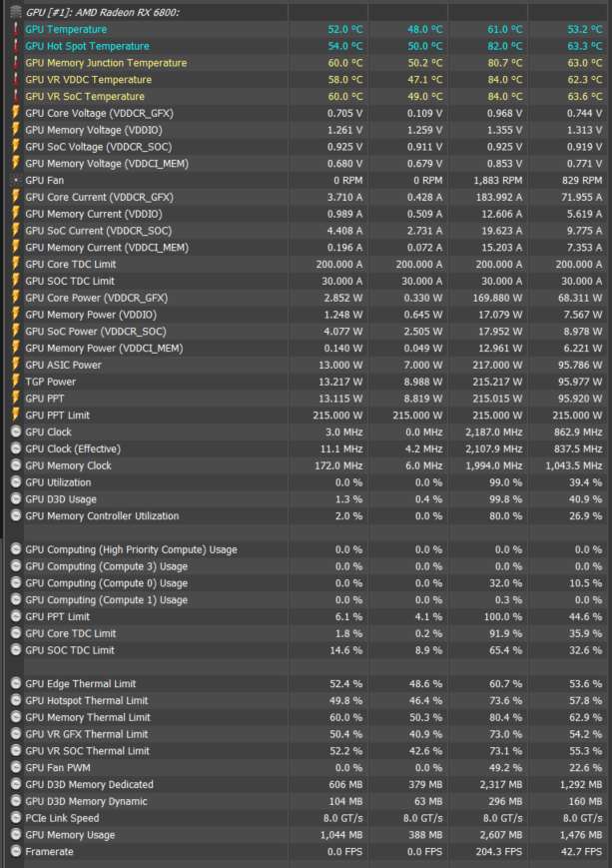Click the fan icon beside GPU Fan
Image resolution: width=612 pixels, height=868 pixels.
pyautogui.click(x=16, y=180)
